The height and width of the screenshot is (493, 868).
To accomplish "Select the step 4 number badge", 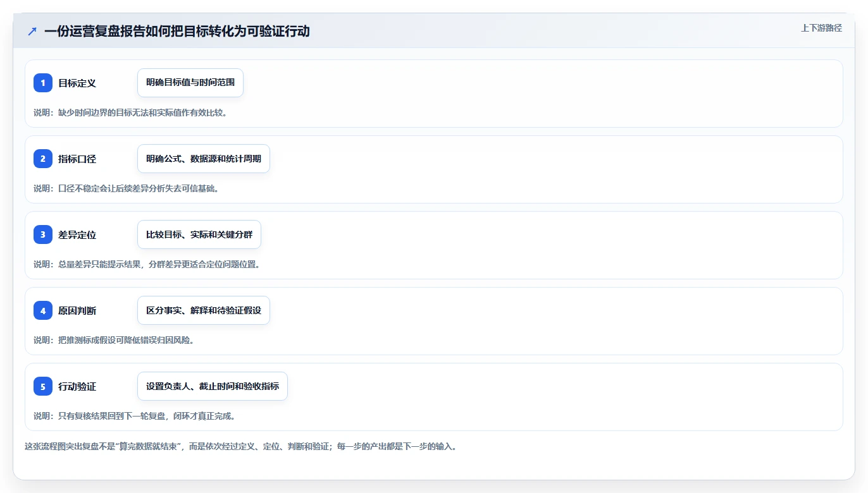I will pyautogui.click(x=43, y=310).
